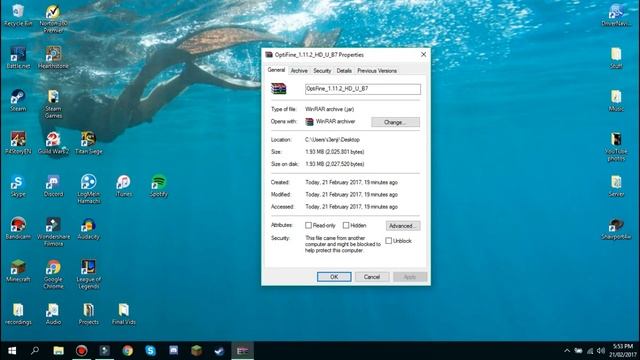640x360 pixels.
Task: Open Minecraft block icon in taskbar
Action: click(196, 351)
